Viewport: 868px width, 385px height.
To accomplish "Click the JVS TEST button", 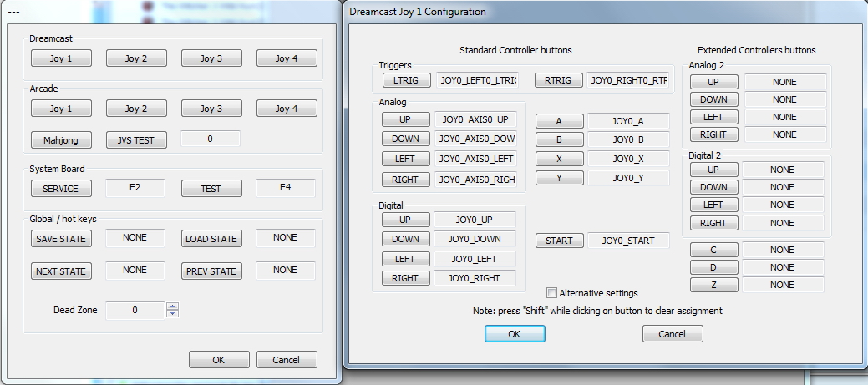I will (136, 140).
